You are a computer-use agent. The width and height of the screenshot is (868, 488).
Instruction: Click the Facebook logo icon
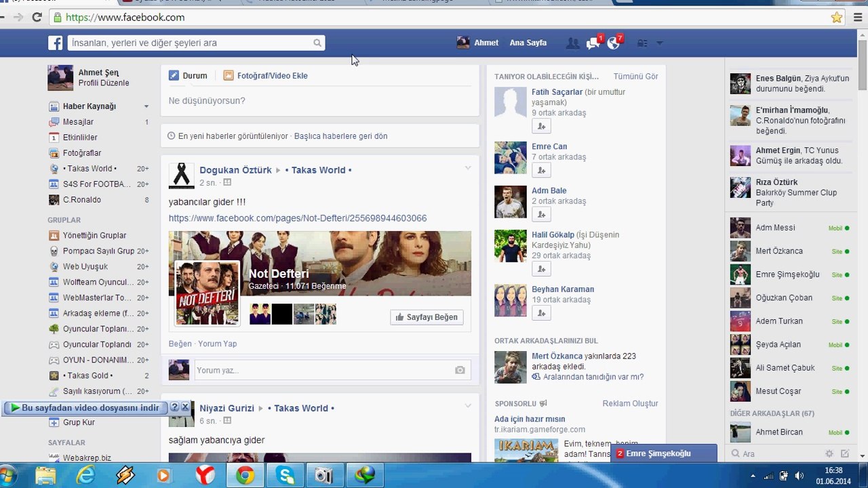point(55,43)
